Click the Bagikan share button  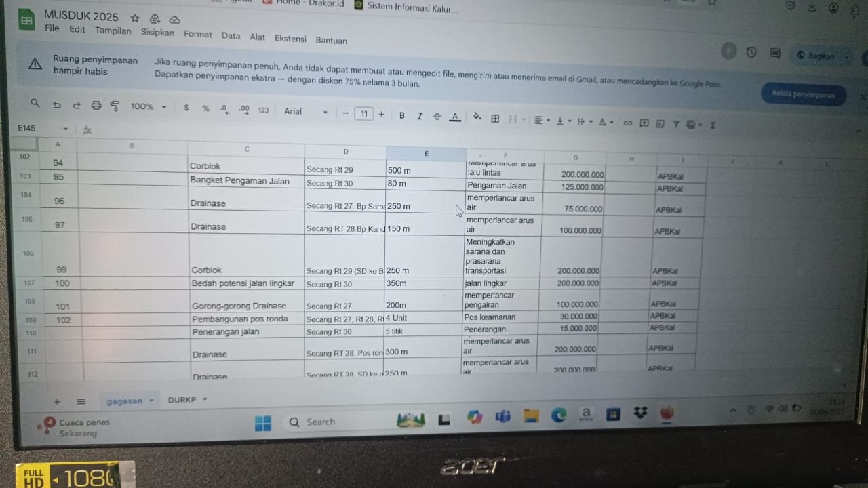tap(816, 56)
